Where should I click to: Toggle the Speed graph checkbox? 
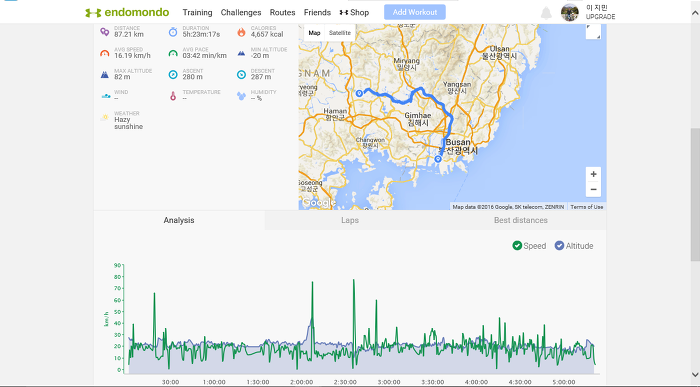(517, 246)
